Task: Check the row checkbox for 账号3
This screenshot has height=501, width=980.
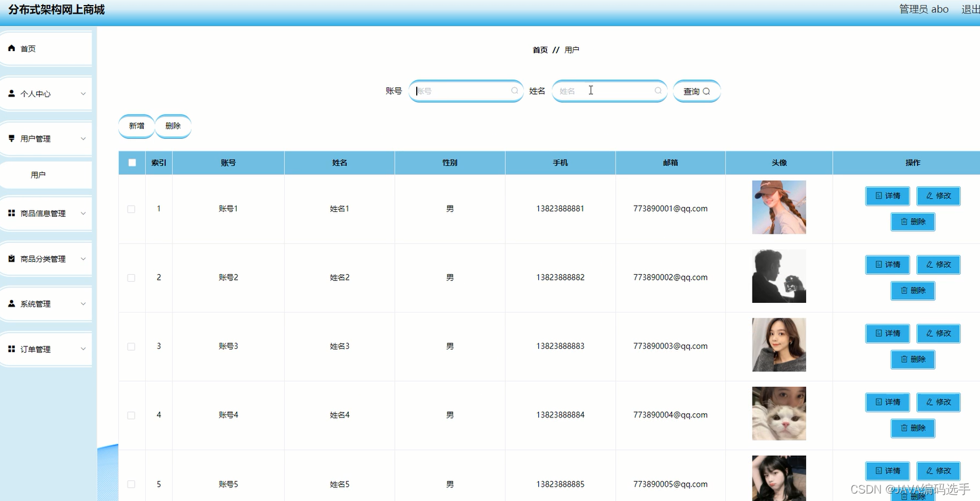Action: point(131,346)
